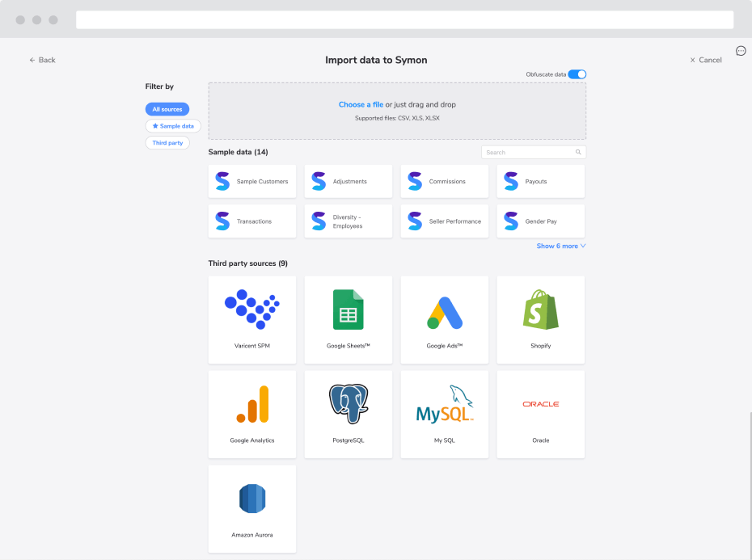The height and width of the screenshot is (560, 752).
Task: Click the Adjustments Symon logo icon
Action: (x=319, y=181)
